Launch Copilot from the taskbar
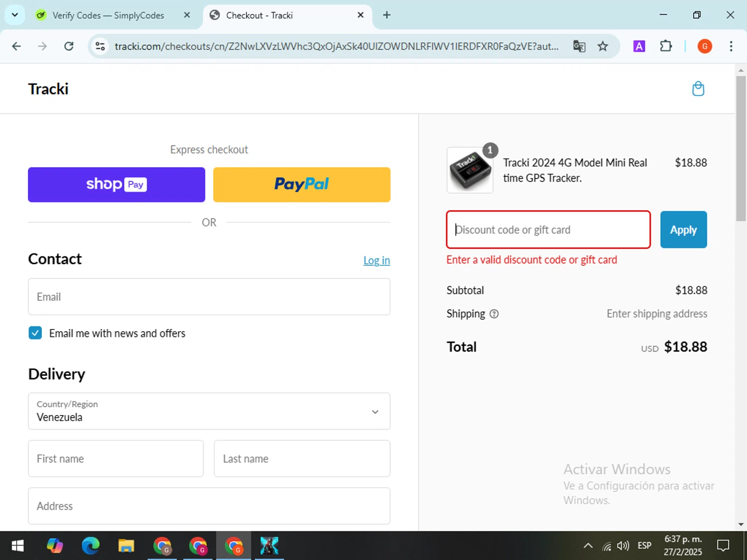This screenshot has width=747, height=560. click(55, 546)
